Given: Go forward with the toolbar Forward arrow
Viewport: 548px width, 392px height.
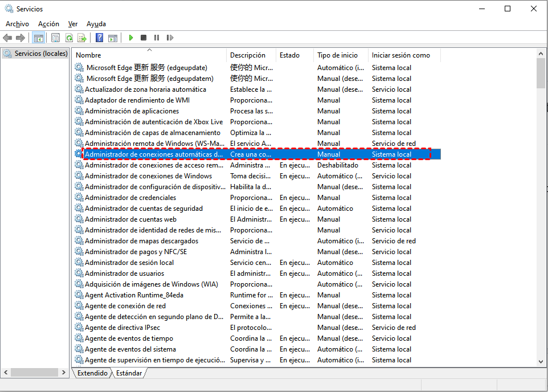Looking at the screenshot, I should (x=21, y=38).
